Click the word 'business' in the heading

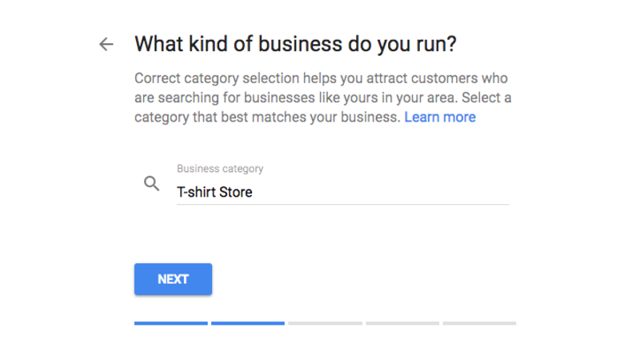pos(300,44)
